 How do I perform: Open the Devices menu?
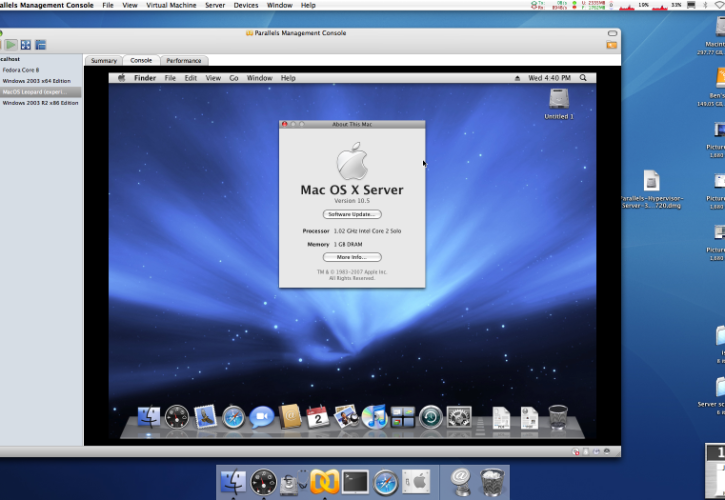246,5
